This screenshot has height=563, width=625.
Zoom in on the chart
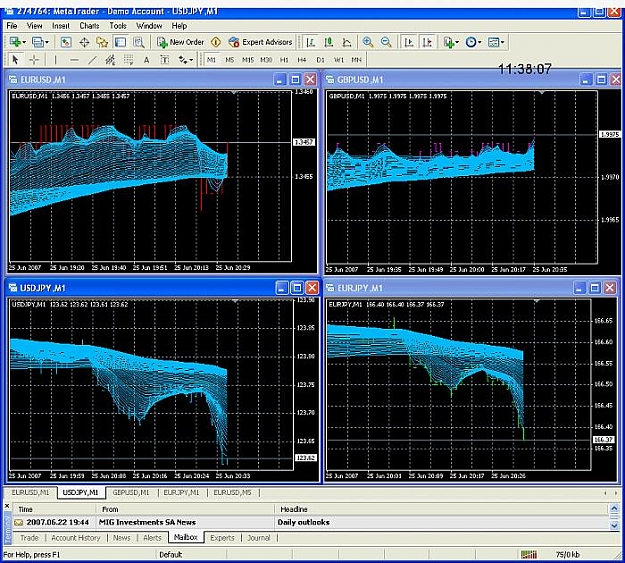368,42
